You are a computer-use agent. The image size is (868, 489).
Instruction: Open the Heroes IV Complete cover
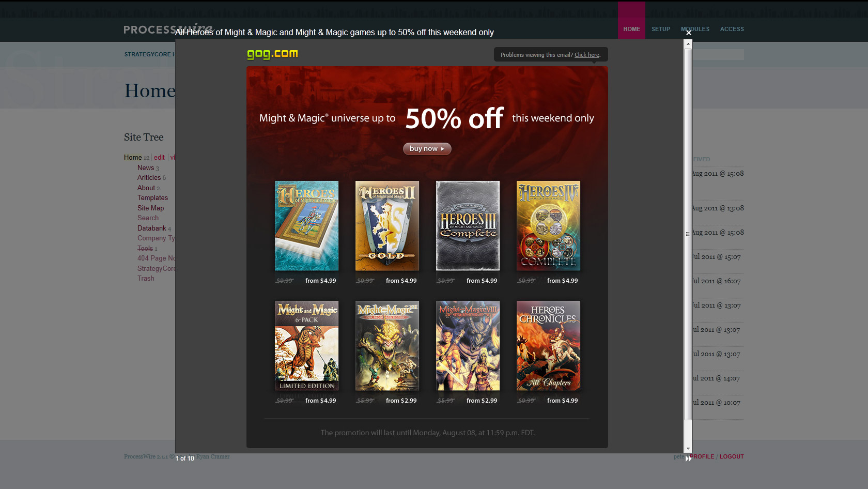point(548,225)
